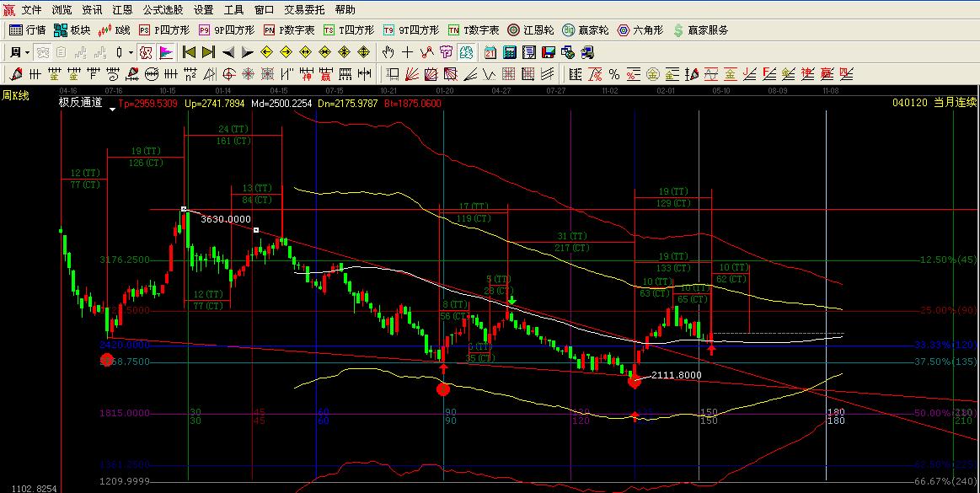
Task: Click the 行情 quotes button
Action: [28, 30]
